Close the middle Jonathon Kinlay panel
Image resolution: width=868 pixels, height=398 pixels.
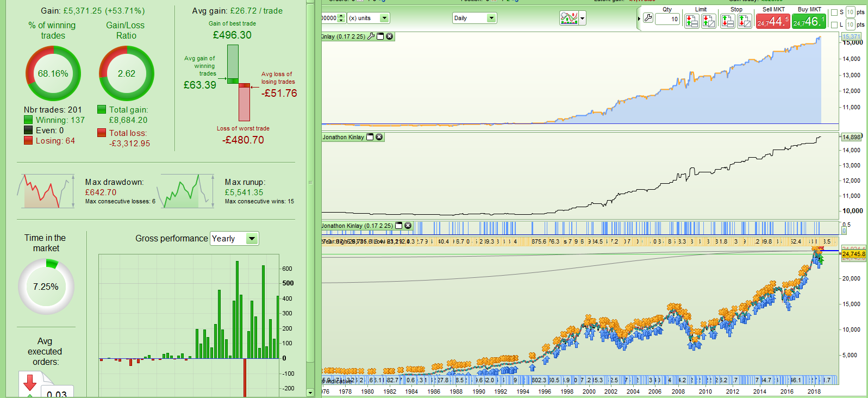pos(379,137)
